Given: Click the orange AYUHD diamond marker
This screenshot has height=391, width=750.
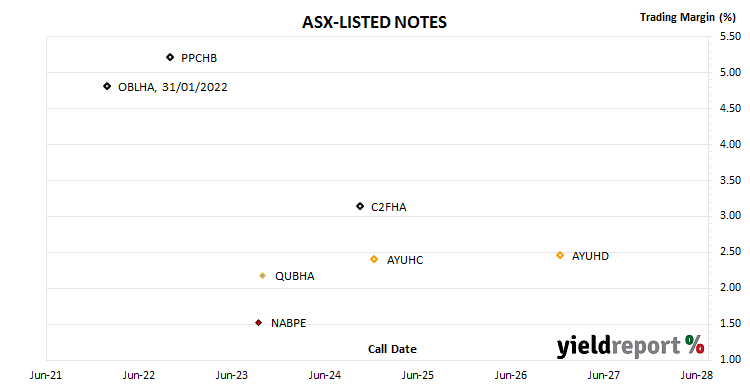Looking at the screenshot, I should [x=560, y=256].
